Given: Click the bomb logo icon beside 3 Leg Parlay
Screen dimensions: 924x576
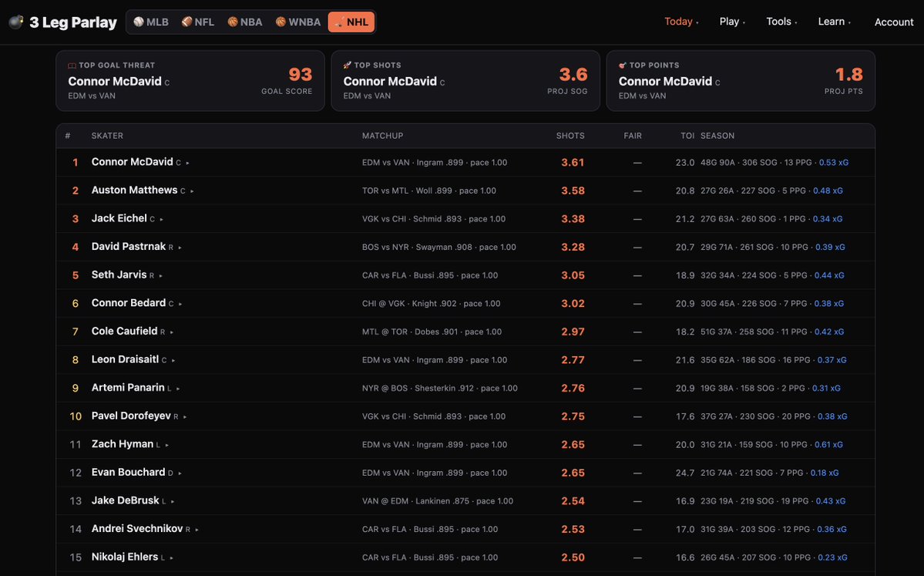Looking at the screenshot, I should pos(16,22).
